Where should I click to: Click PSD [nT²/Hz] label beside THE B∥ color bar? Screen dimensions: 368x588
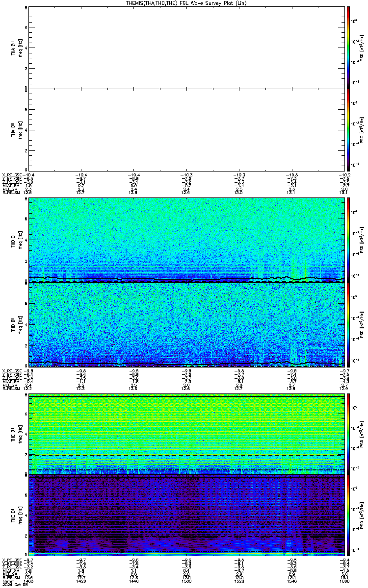click(x=362, y=515)
